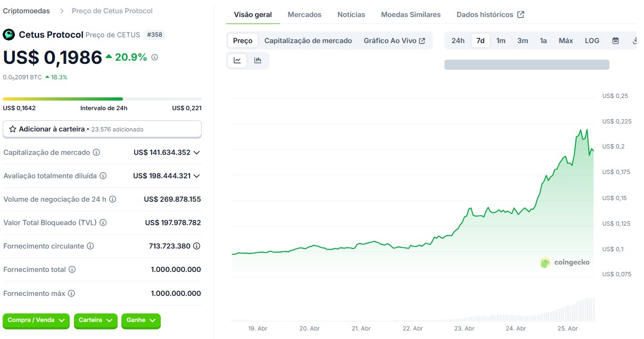
Task: Select the line chart view icon
Action: (x=237, y=60)
